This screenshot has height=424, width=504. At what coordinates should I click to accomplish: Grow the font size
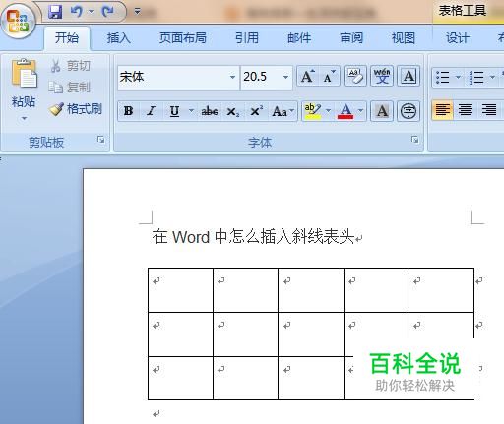tap(308, 77)
